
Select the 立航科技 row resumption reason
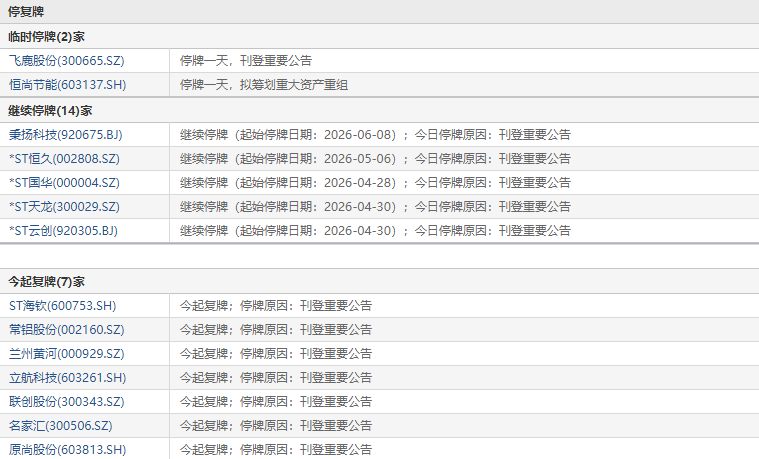276,378
